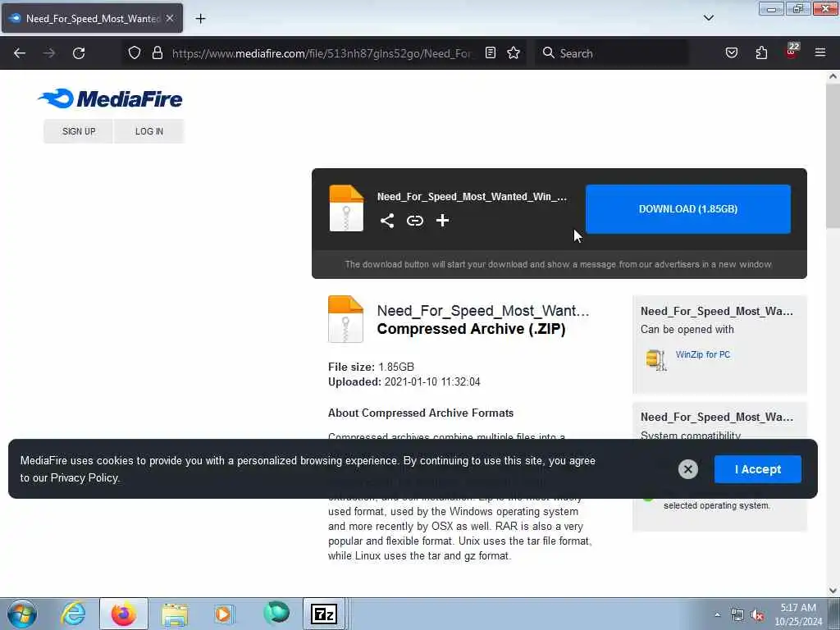
Task: Click the ZIP icon beside Compressed Archive heading
Action: click(345, 319)
